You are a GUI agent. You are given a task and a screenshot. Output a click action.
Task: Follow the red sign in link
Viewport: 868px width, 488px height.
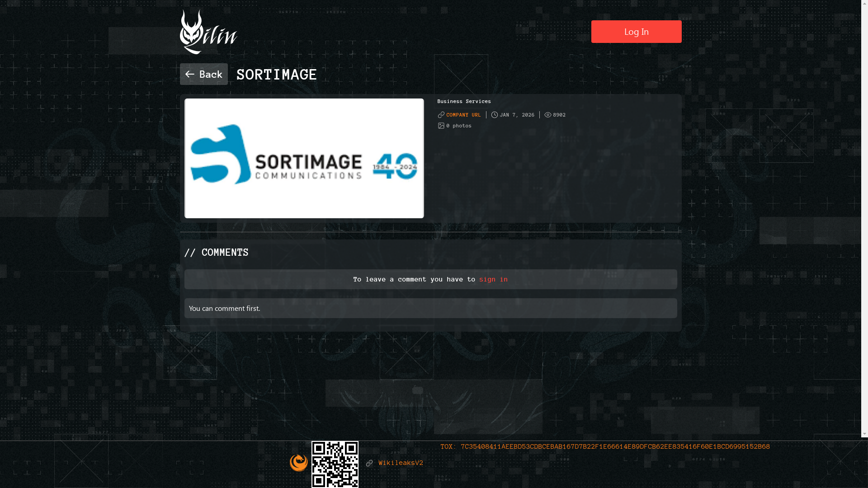tap(493, 279)
